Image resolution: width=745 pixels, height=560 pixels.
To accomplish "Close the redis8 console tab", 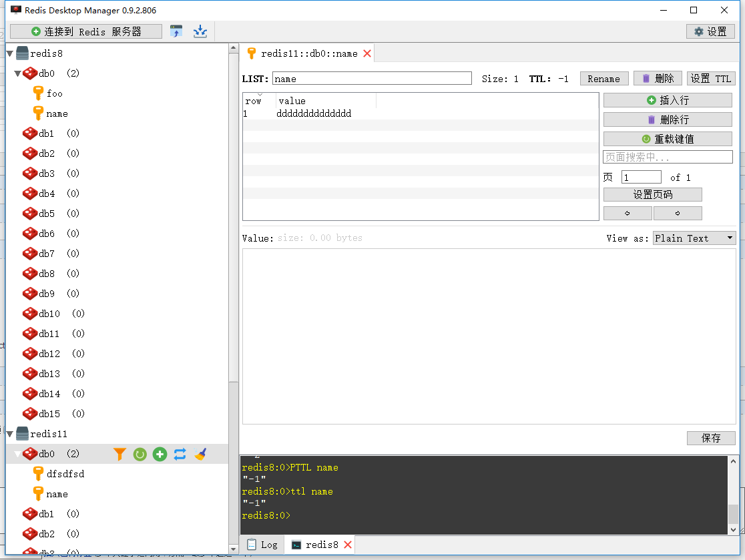I will tap(348, 545).
